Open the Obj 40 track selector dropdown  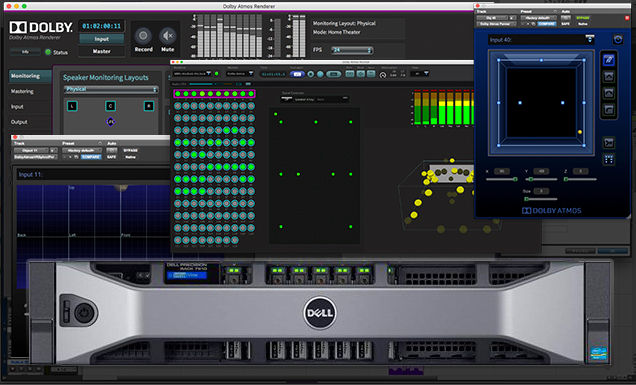(492, 18)
